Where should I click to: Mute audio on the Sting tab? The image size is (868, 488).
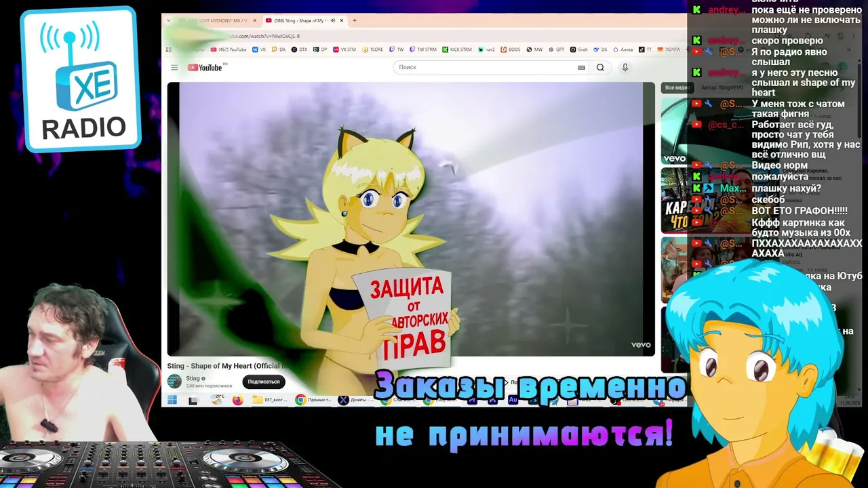click(x=332, y=20)
